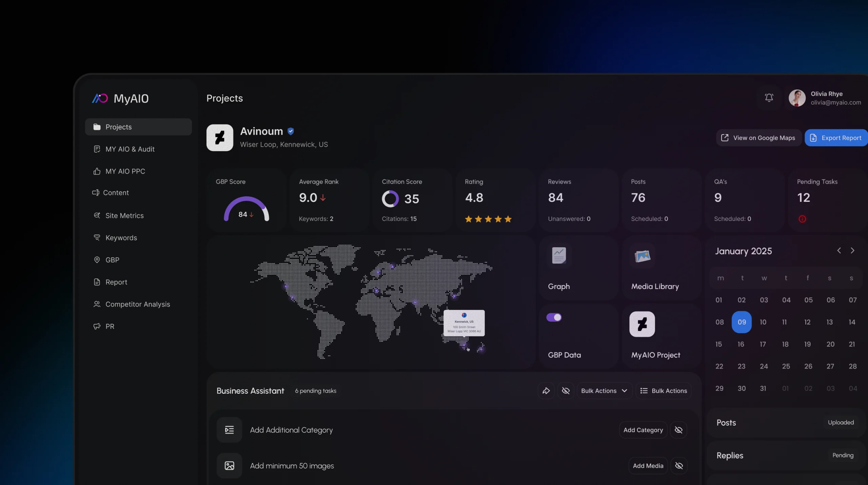This screenshot has height=485, width=868.
Task: Open Projects in the sidebar
Action: point(138,127)
